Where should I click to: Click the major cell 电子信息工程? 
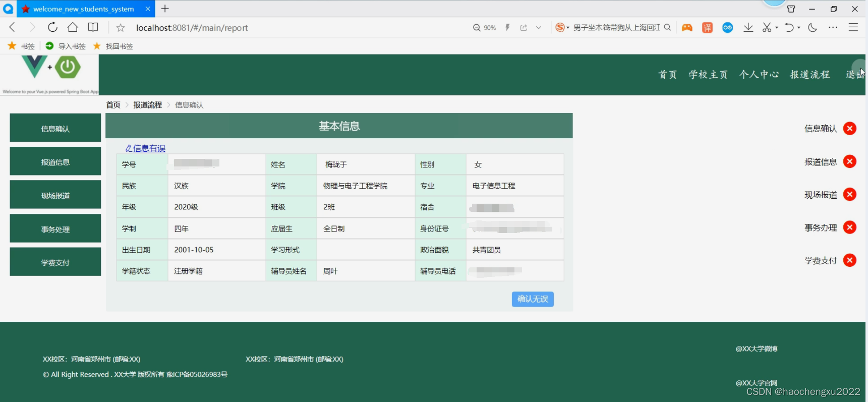coord(515,186)
